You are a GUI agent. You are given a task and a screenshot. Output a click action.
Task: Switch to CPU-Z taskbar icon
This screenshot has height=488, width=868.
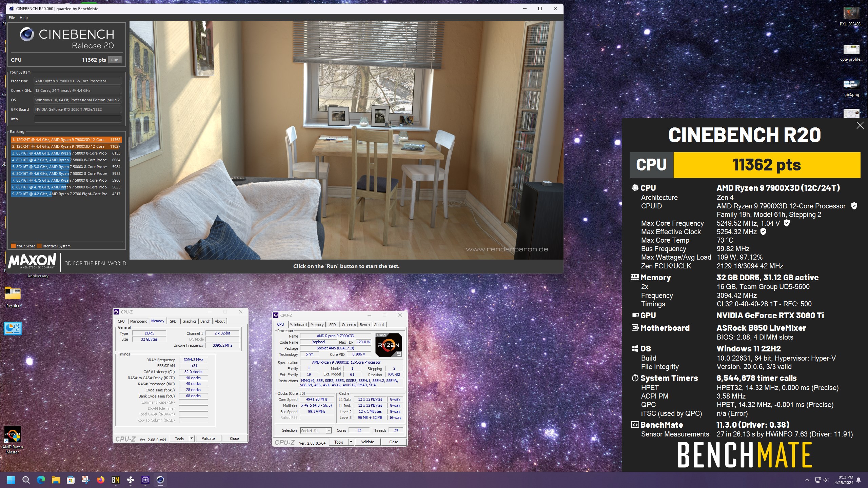coord(145,480)
